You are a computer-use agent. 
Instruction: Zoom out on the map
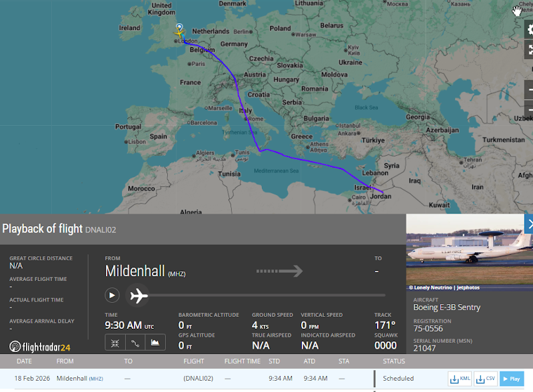pyautogui.click(x=530, y=108)
